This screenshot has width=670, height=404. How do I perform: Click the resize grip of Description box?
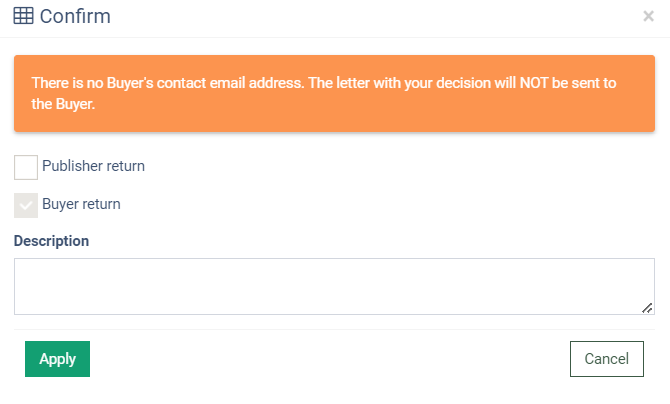coord(647,307)
